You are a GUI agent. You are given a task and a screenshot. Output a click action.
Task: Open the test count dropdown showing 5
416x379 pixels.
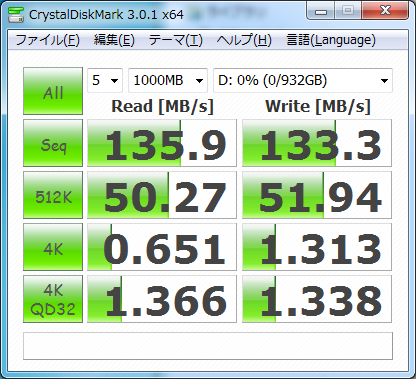[x=105, y=80]
